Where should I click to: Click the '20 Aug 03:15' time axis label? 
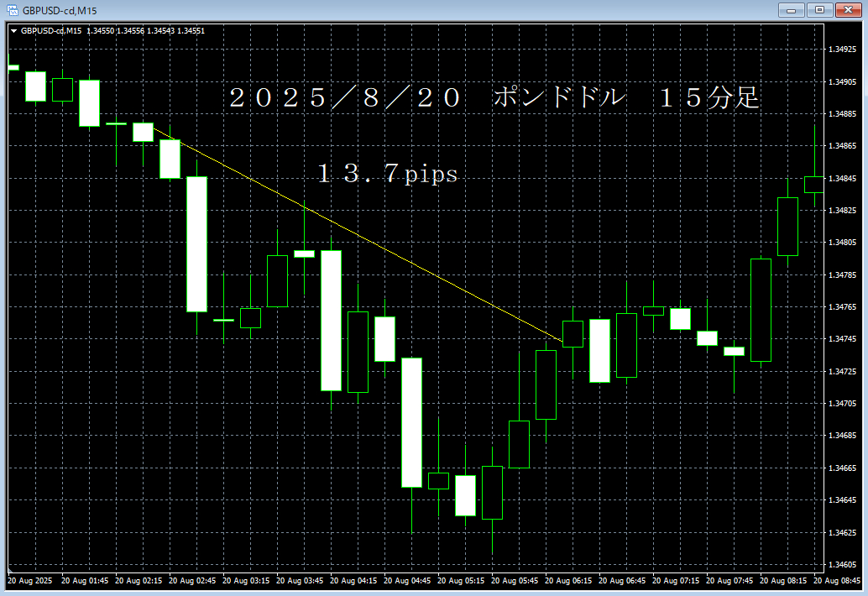click(246, 581)
